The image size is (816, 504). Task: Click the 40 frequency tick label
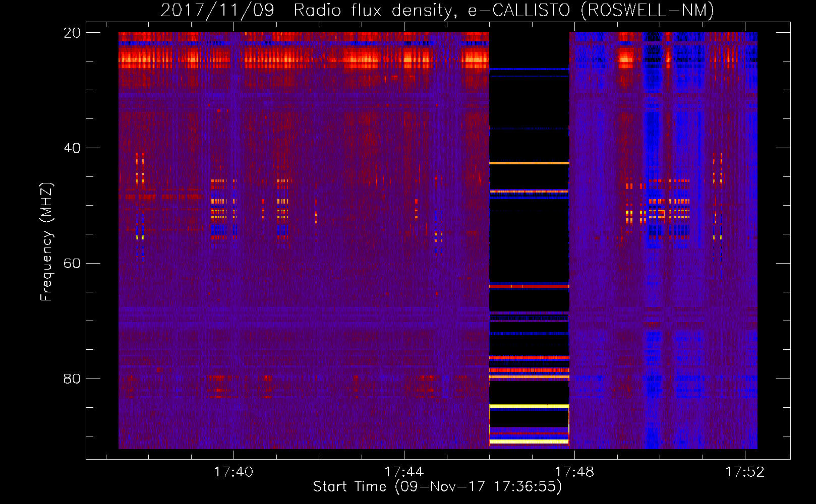[x=72, y=148]
